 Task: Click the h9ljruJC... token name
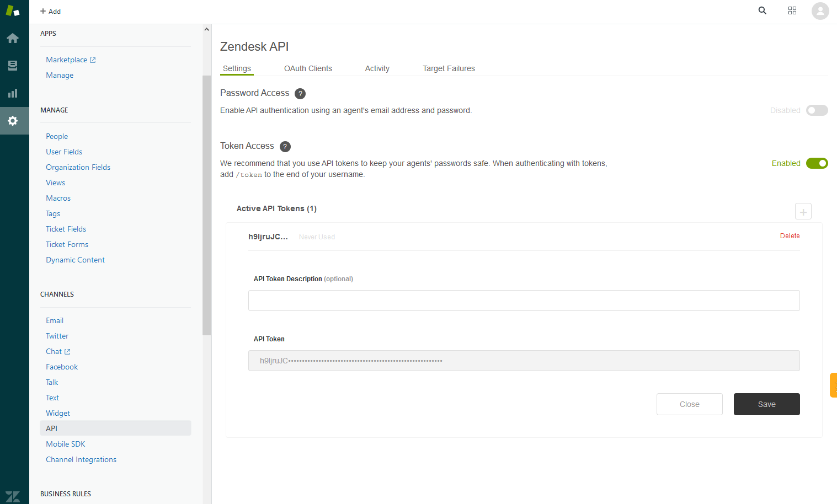click(x=268, y=237)
